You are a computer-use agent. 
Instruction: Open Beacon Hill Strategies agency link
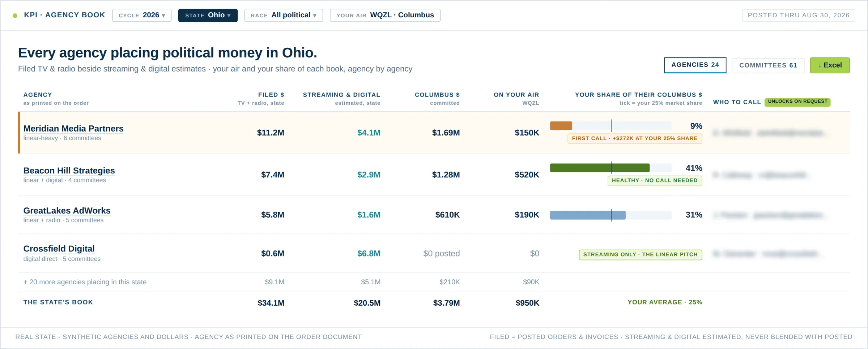point(69,171)
